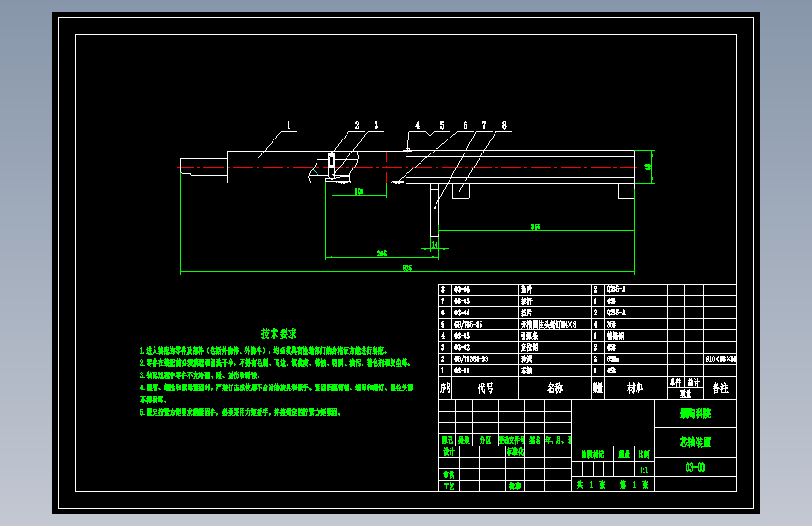The width and height of the screenshot is (812, 526).
Task: Select the green '100' dimension text
Action: coord(359,192)
